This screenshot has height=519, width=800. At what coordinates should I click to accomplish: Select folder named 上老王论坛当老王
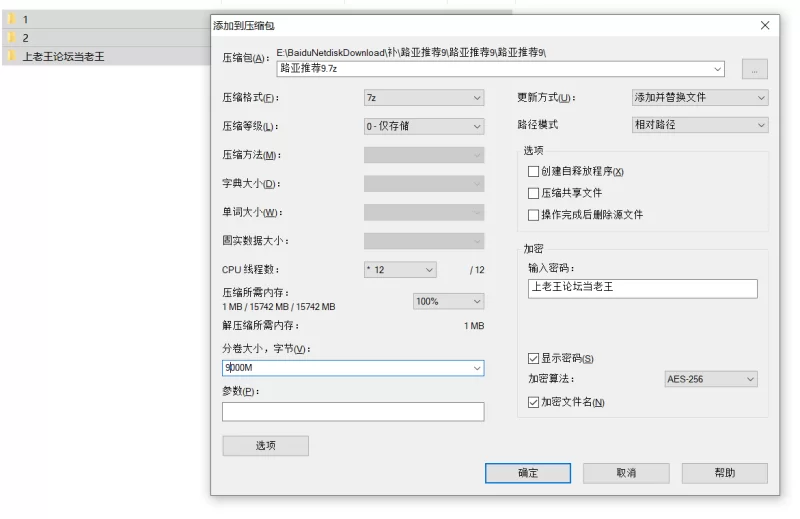(63, 56)
